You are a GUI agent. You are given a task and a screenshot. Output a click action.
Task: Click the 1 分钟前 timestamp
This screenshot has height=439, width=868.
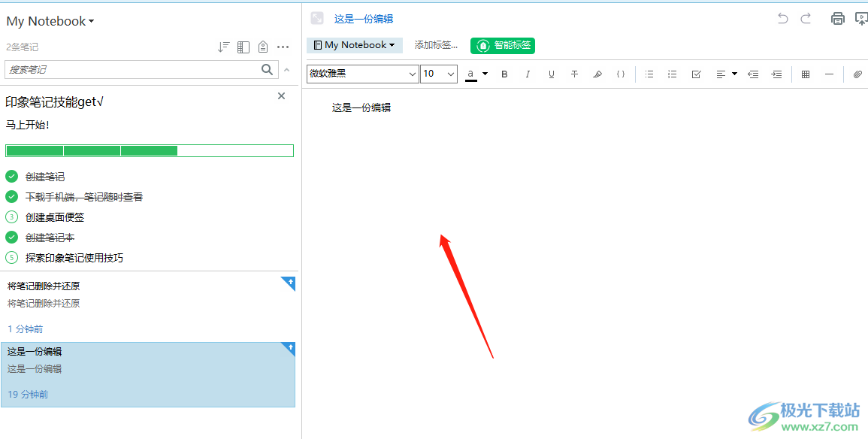tap(25, 328)
